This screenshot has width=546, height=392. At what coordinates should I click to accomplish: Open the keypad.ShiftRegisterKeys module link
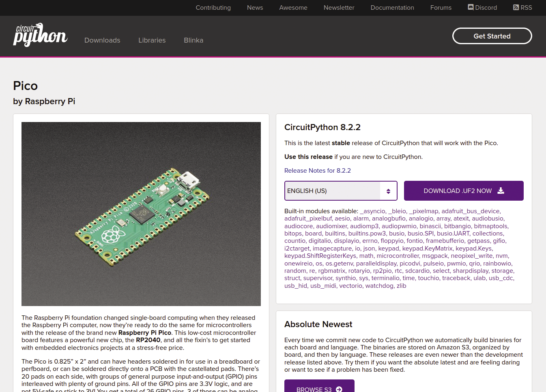320,256
